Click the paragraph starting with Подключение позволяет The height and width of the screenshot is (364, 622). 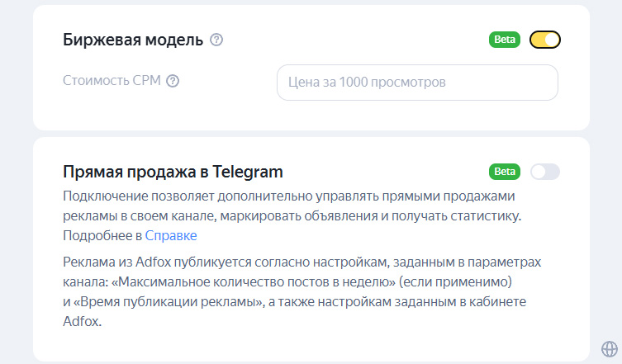point(292,215)
